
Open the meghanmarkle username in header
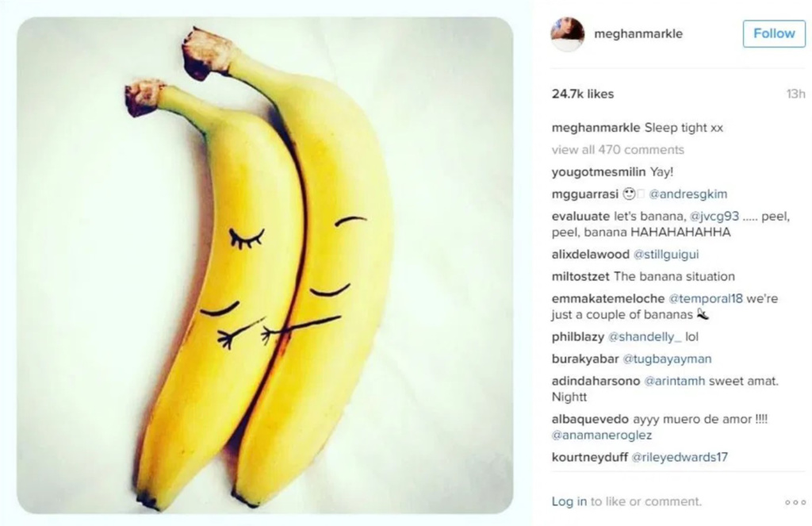coord(638,33)
